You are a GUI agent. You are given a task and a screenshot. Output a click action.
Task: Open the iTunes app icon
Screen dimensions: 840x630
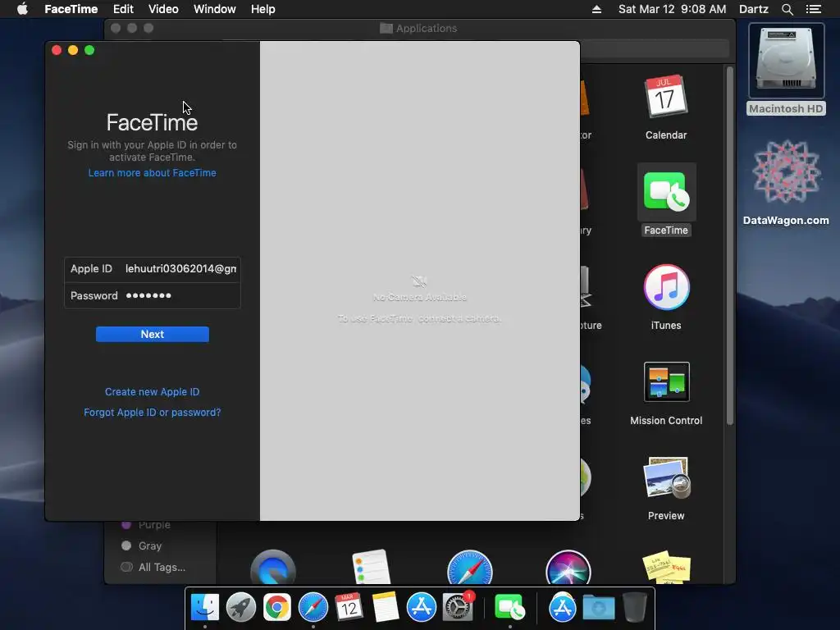tap(666, 287)
